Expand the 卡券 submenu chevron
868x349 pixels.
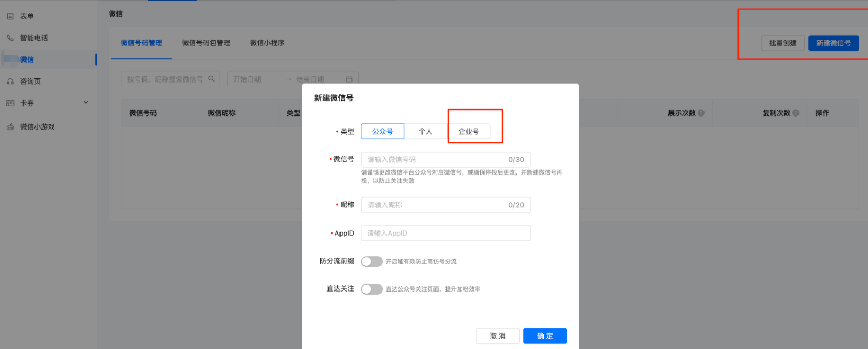[x=86, y=103]
